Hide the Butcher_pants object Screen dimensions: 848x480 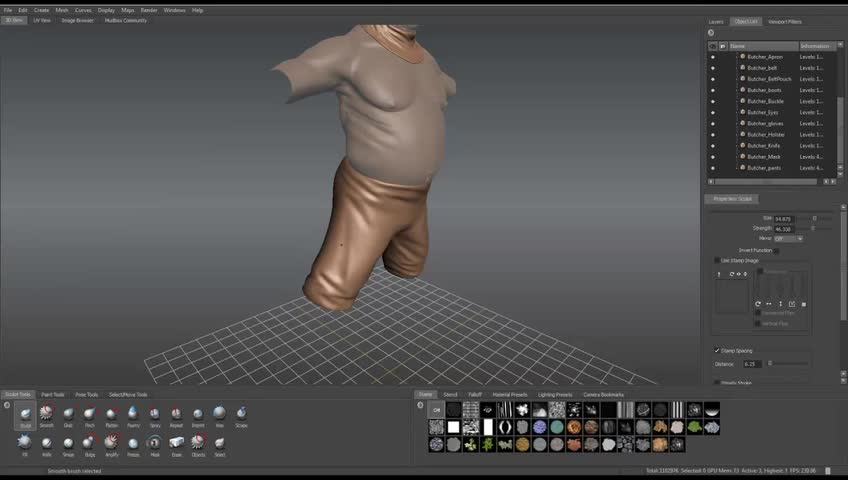(713, 168)
